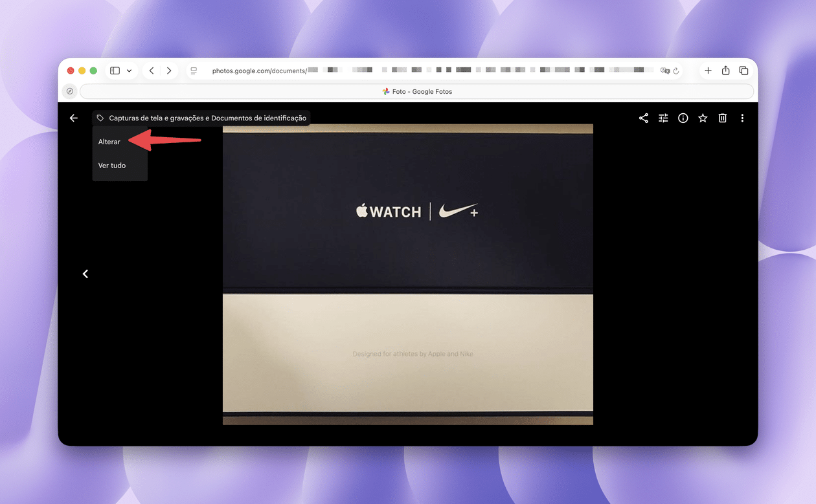816x504 pixels.
Task: Navigate back in Safari history
Action: (x=152, y=71)
